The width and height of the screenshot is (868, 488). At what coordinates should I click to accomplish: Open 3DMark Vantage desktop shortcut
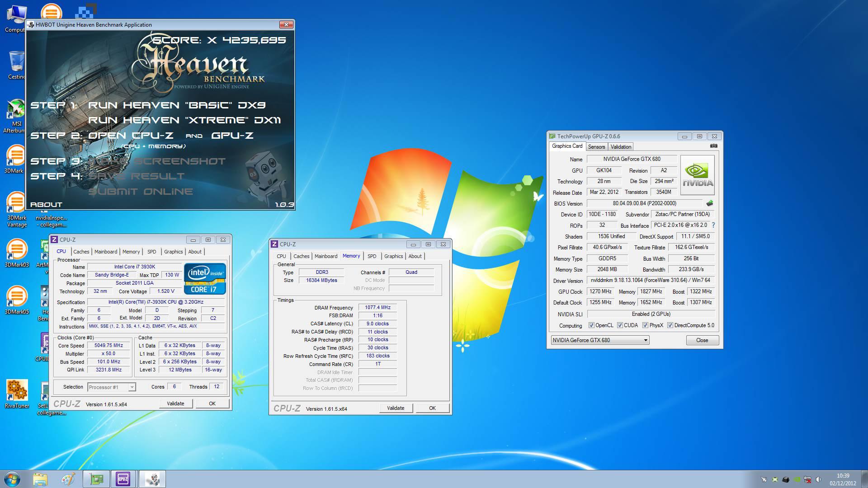[17, 209]
